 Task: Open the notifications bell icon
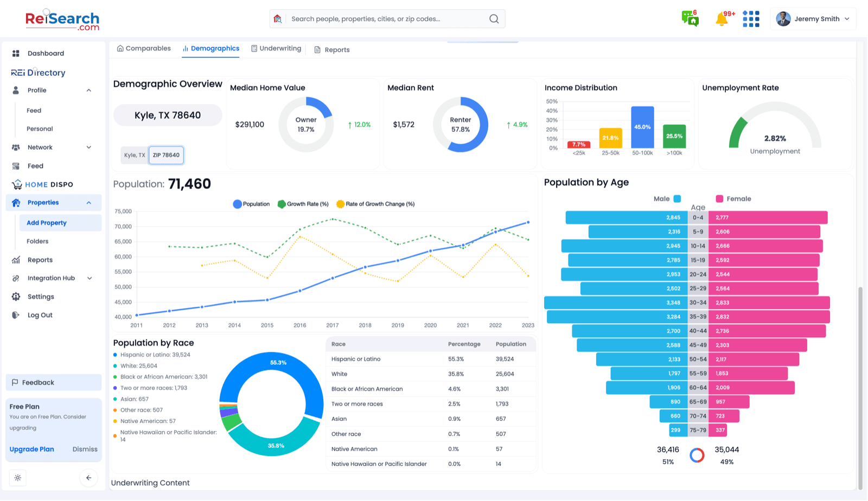point(722,19)
